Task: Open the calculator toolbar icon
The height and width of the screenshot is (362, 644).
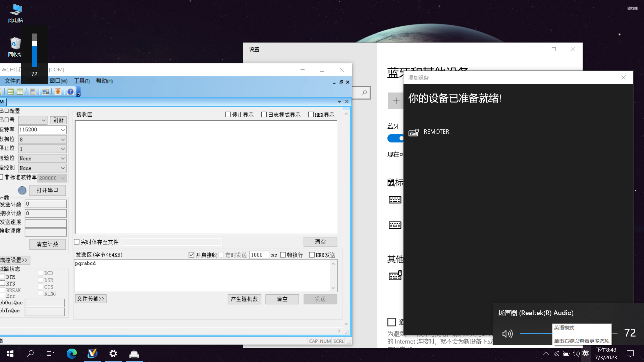Action: point(33,92)
